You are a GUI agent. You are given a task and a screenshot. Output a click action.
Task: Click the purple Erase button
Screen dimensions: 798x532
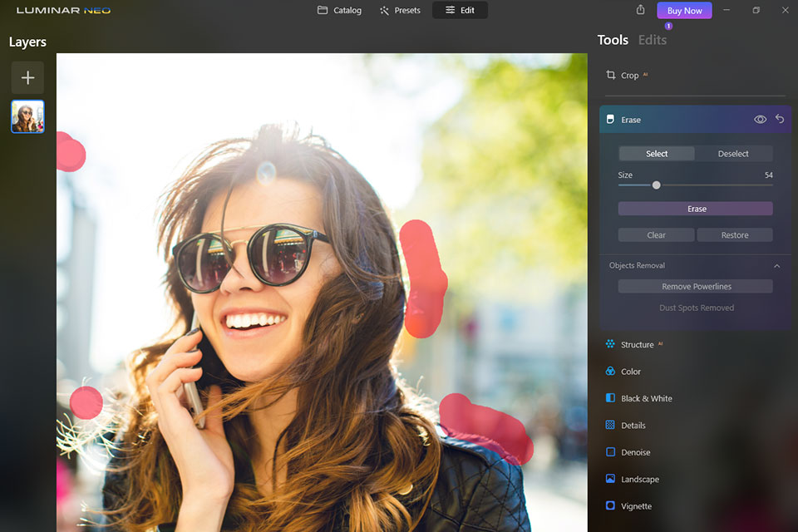pyautogui.click(x=695, y=209)
